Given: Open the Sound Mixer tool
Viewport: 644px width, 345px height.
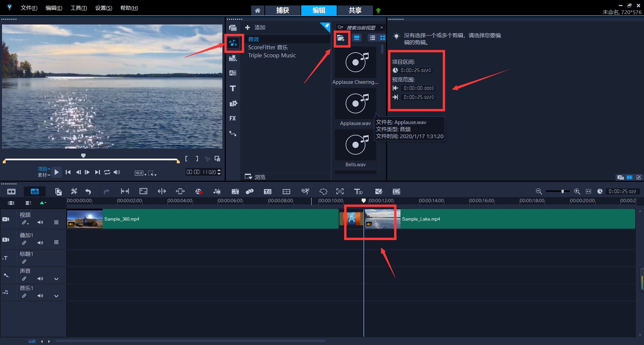Looking at the screenshot, I should tap(217, 191).
